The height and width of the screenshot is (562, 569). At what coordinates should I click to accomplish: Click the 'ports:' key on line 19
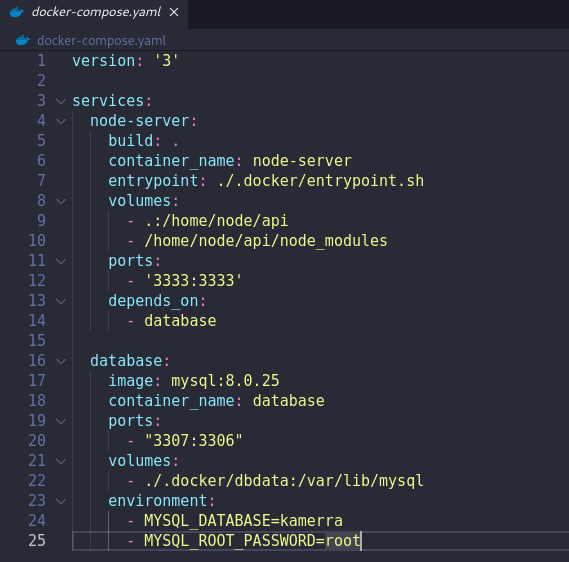(x=135, y=421)
